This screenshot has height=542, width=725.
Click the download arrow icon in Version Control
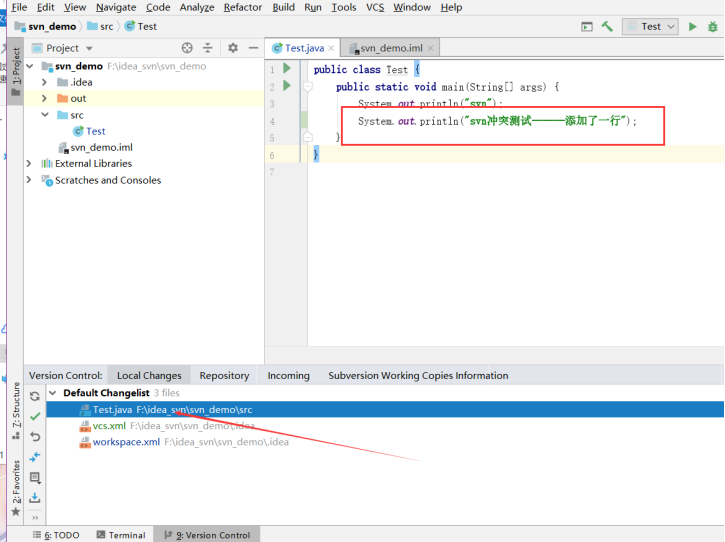coord(35,498)
